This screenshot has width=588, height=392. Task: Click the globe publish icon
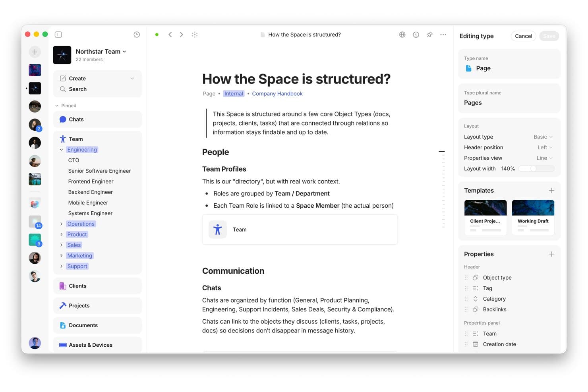point(402,35)
